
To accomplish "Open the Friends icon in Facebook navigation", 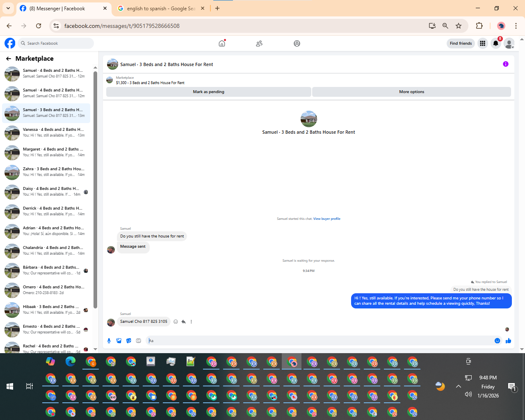I will pyautogui.click(x=259, y=43).
